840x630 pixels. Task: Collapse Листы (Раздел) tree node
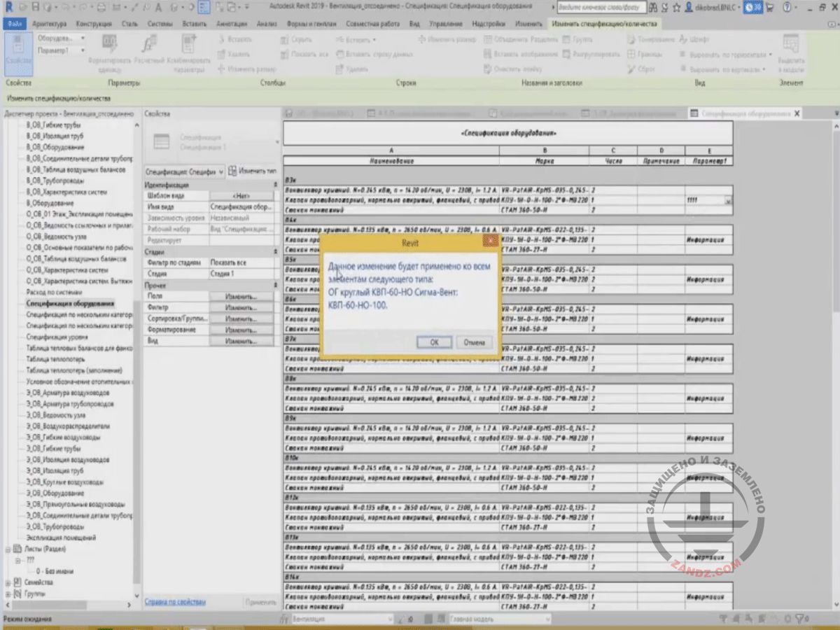pos(8,549)
